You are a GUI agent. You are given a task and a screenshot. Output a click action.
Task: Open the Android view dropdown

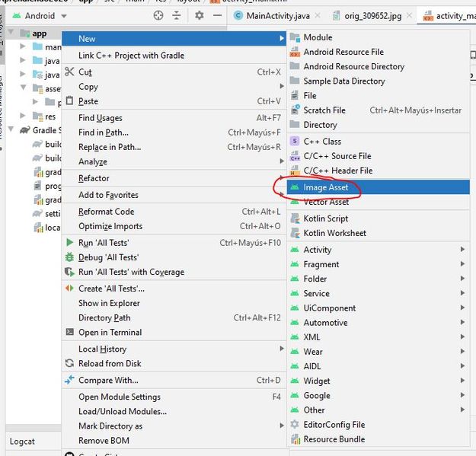point(64,16)
